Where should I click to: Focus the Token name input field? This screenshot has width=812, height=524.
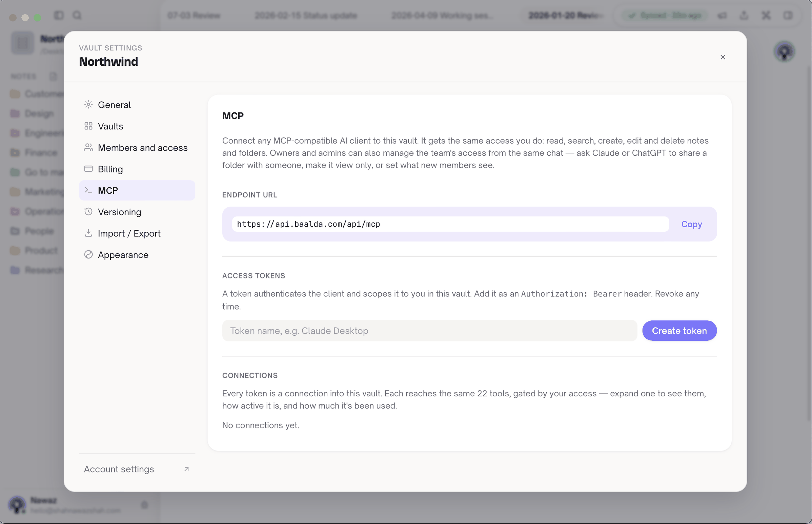tap(430, 330)
